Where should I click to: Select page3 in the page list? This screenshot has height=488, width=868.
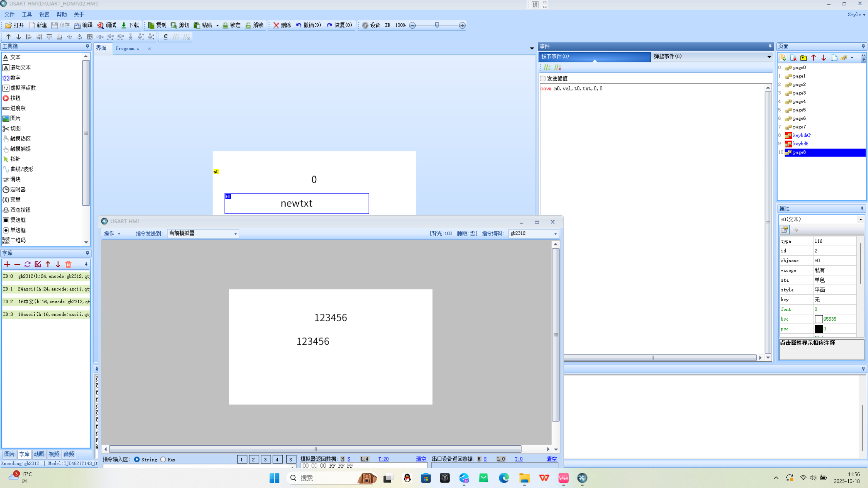[x=799, y=93]
